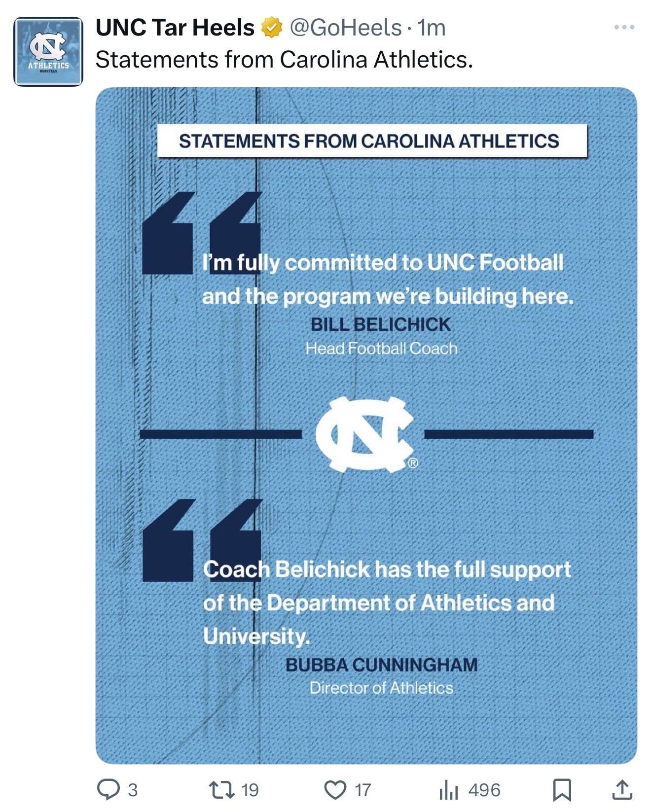Click the gold verified badge
Viewport: 651px width, 812px height.
271,27
